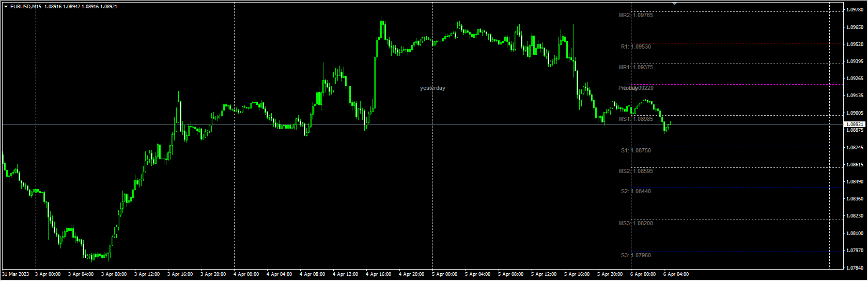Click the 1.08100 price scale value
This screenshot has width=868, height=281.
click(855, 233)
